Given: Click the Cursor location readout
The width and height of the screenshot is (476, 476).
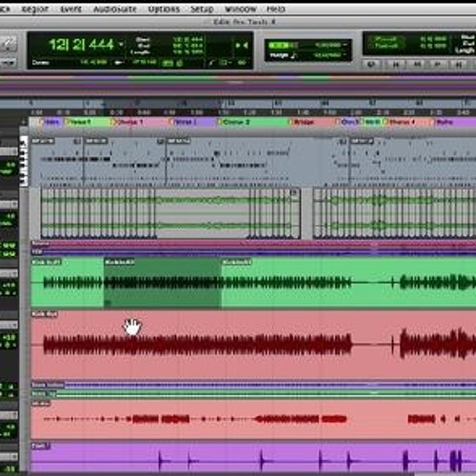Looking at the screenshot, I should pyautogui.click(x=93, y=62).
